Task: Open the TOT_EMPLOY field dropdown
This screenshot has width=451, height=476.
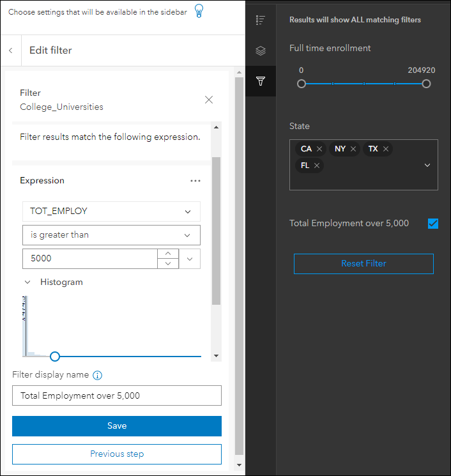Action: coord(111,211)
